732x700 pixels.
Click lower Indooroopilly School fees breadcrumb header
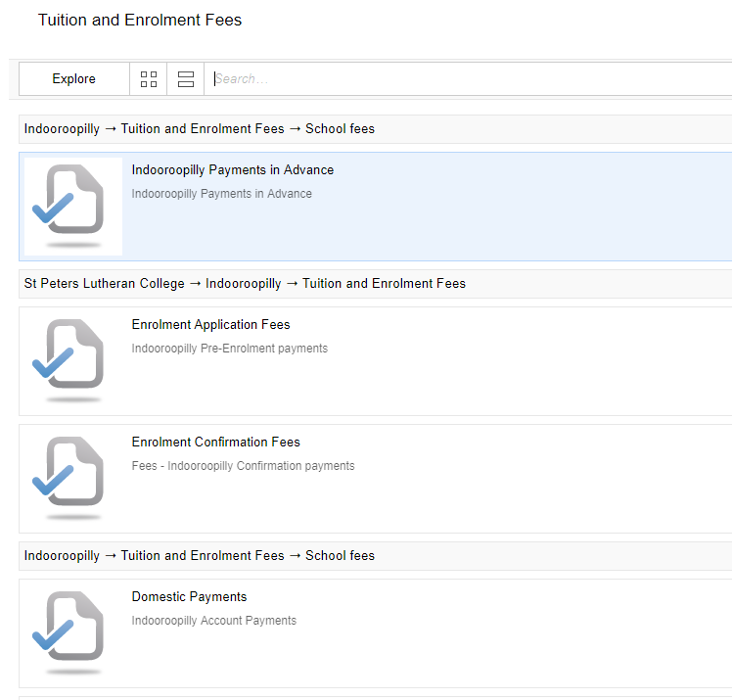[x=376, y=556]
